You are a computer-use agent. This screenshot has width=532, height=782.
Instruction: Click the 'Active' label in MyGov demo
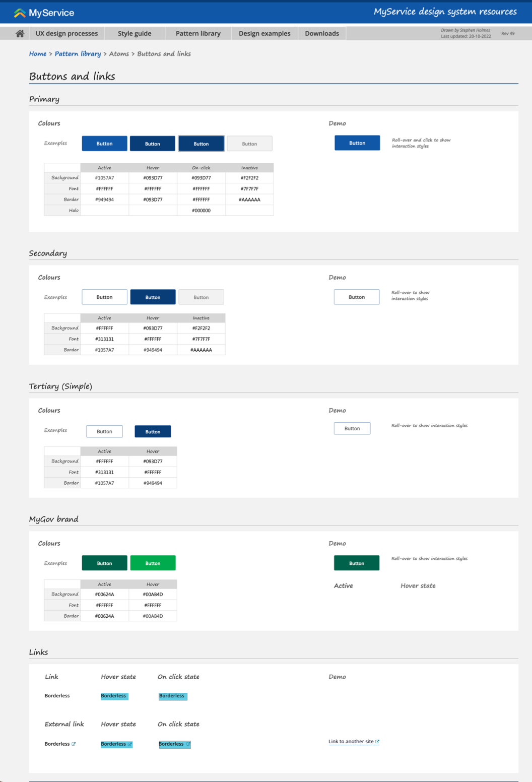click(x=344, y=585)
